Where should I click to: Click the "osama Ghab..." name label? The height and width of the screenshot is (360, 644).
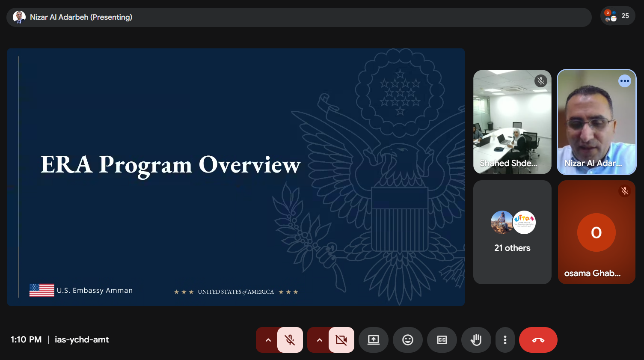coord(592,273)
